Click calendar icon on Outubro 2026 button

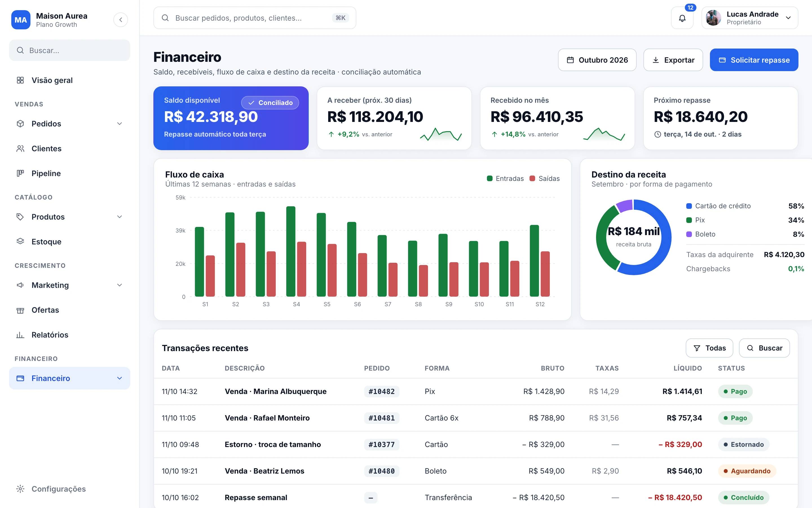(x=570, y=60)
